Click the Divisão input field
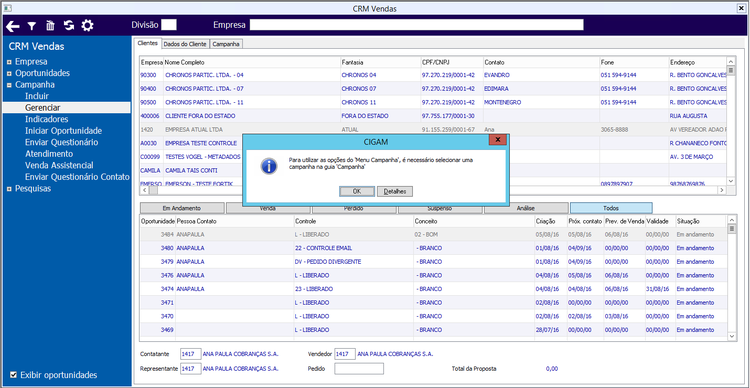The image size is (750, 388). click(169, 25)
